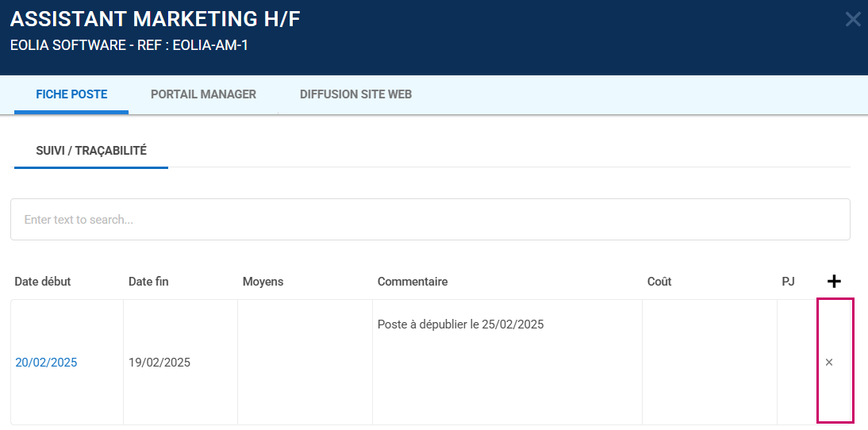
Task: Sort by the Date fin column header
Action: 148,282
